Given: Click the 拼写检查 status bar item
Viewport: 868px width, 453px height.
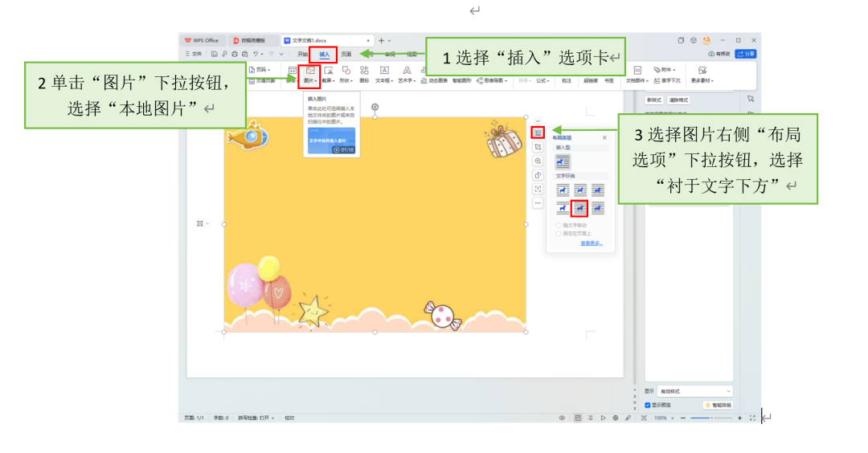Looking at the screenshot, I should point(256,418).
